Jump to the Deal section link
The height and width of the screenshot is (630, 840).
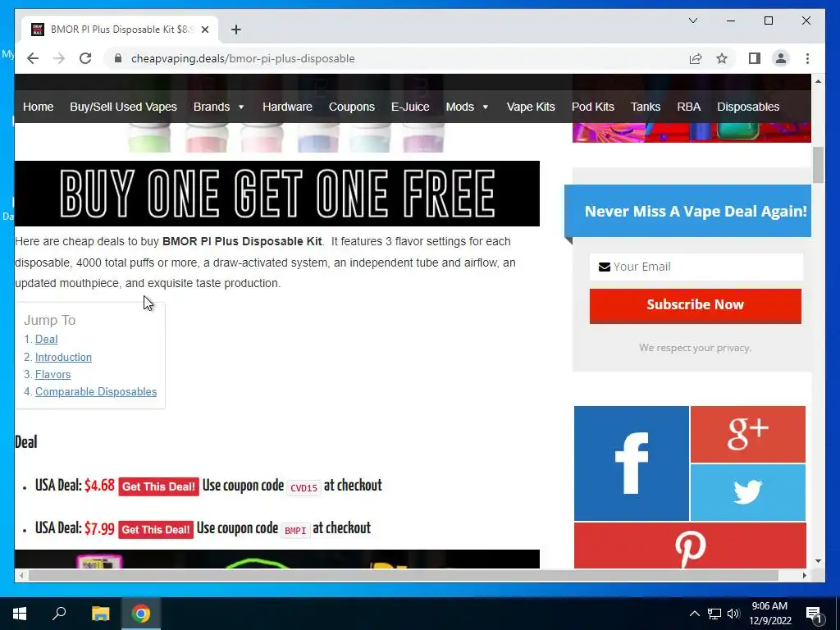point(46,339)
